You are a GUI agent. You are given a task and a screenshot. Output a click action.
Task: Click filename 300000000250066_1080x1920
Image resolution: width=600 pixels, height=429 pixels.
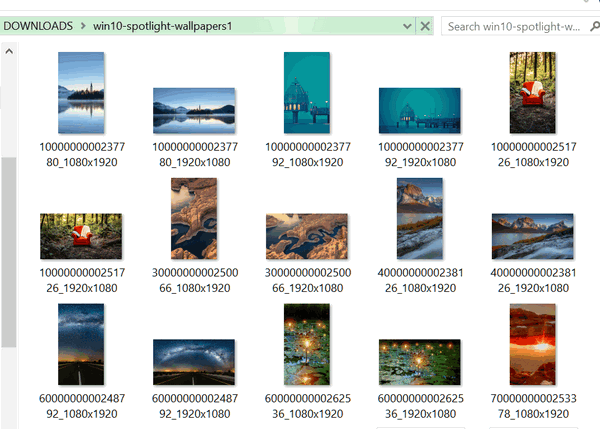tap(195, 280)
